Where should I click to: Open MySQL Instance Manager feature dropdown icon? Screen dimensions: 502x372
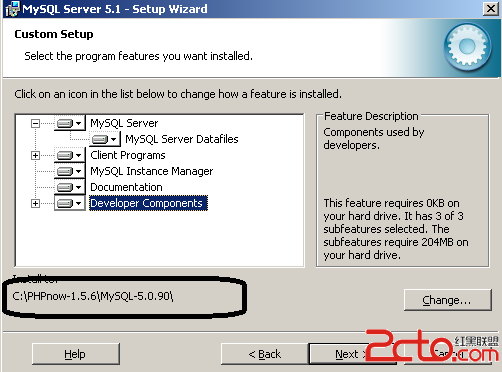pos(69,171)
